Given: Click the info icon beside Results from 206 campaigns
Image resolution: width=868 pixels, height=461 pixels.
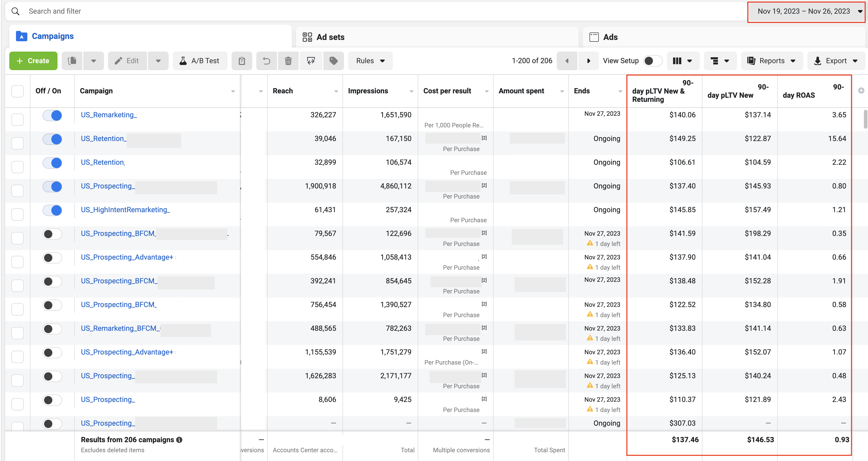Looking at the screenshot, I should pos(179,440).
